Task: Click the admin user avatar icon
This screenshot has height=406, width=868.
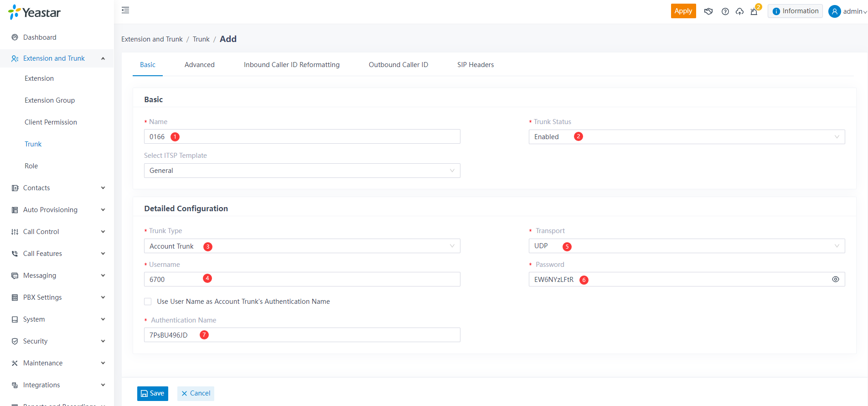Action: click(835, 11)
